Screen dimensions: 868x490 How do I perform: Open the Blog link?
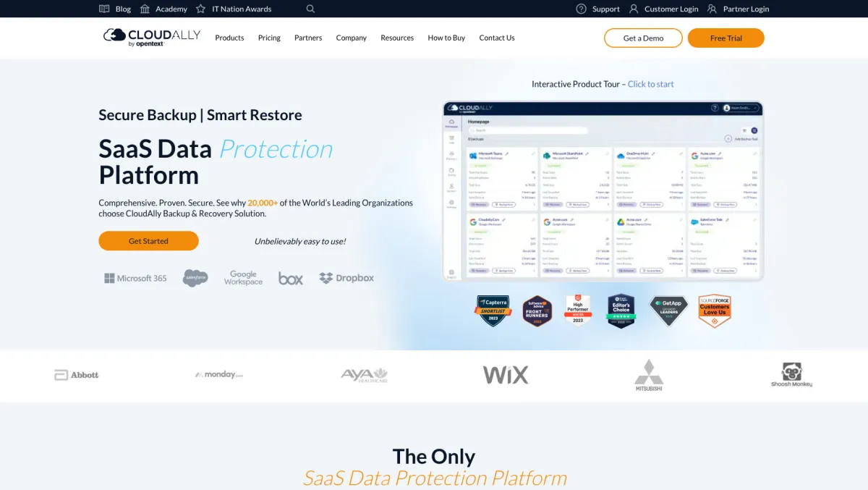(x=123, y=9)
